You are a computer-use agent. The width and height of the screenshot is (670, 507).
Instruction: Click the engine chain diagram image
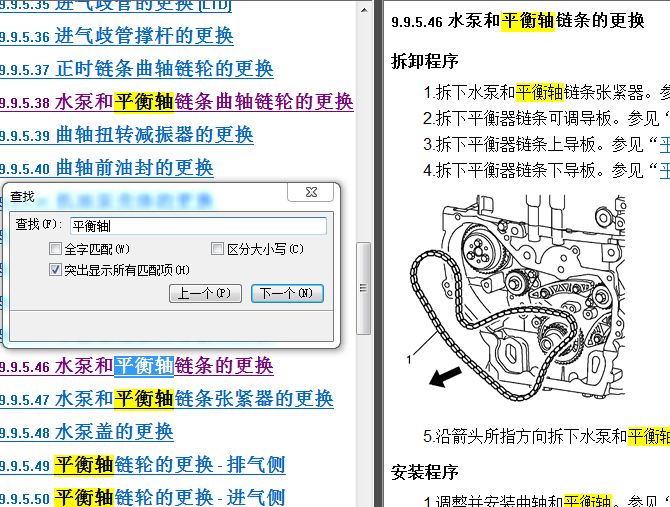coord(516,298)
